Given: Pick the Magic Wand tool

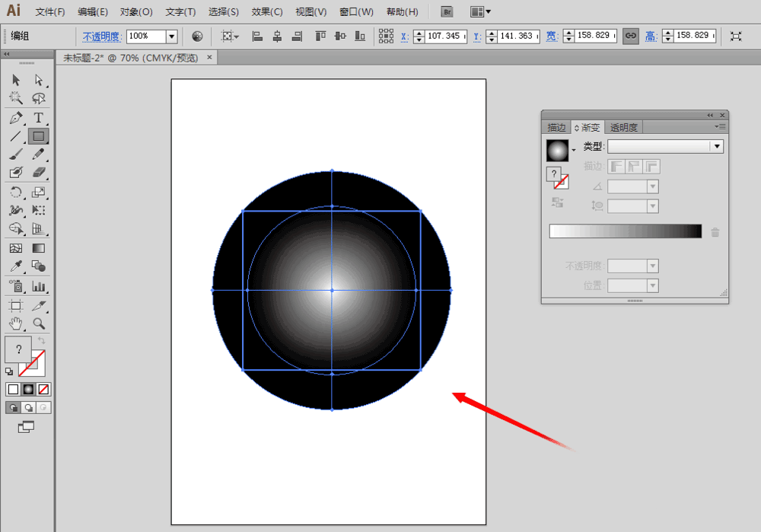Looking at the screenshot, I should click(x=15, y=98).
